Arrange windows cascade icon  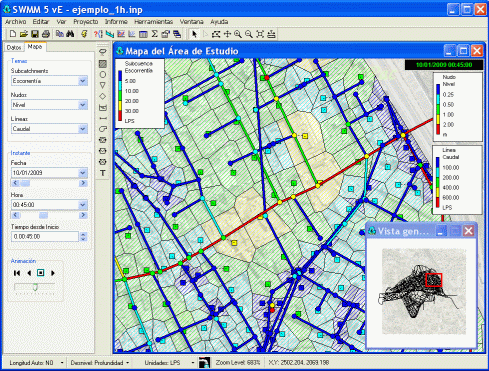pyautogui.click(x=177, y=34)
